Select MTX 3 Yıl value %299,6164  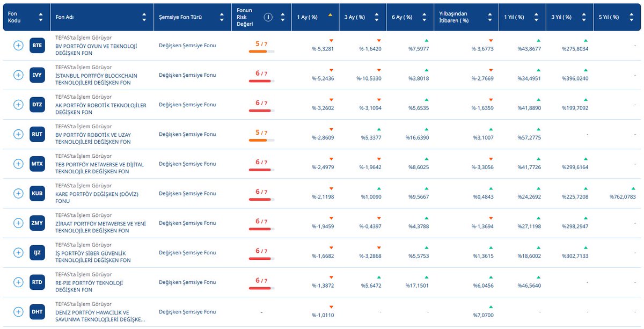click(x=575, y=167)
